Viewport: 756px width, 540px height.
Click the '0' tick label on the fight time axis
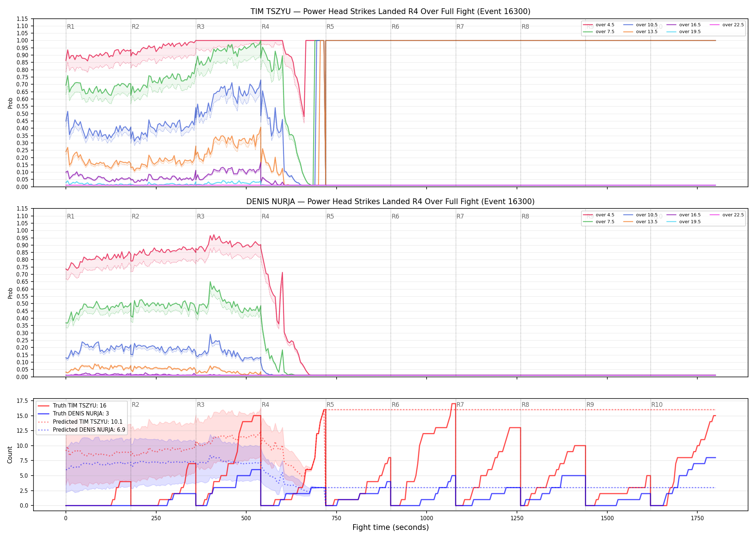(66, 518)
